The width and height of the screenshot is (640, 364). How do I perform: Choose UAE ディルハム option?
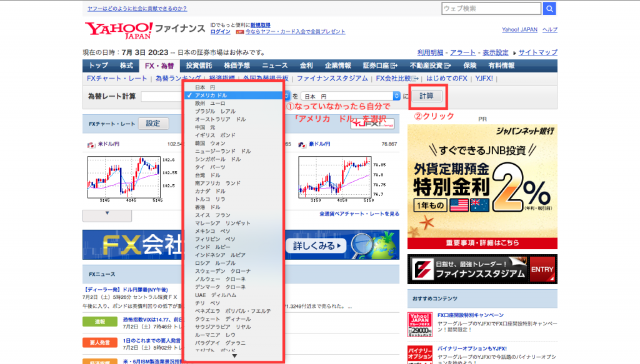click(x=234, y=295)
